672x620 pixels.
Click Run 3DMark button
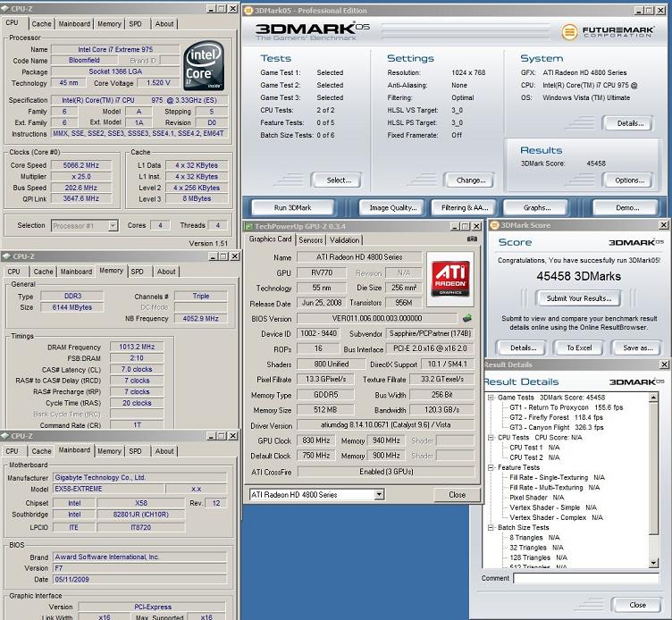coord(293,208)
